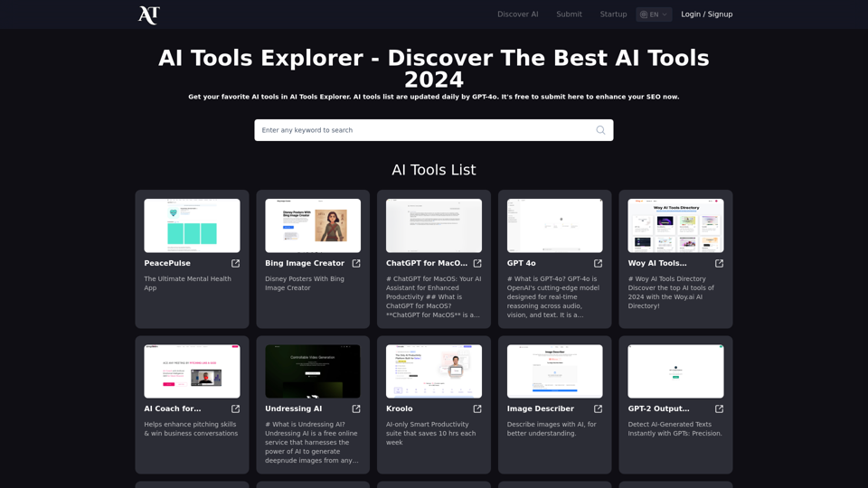Open Image Describer external link icon
The height and width of the screenshot is (488, 868).
[x=598, y=408]
